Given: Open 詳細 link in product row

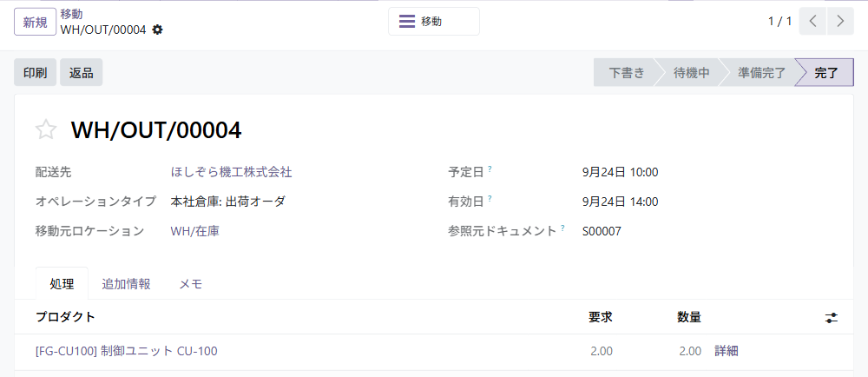Looking at the screenshot, I should click(x=727, y=351).
